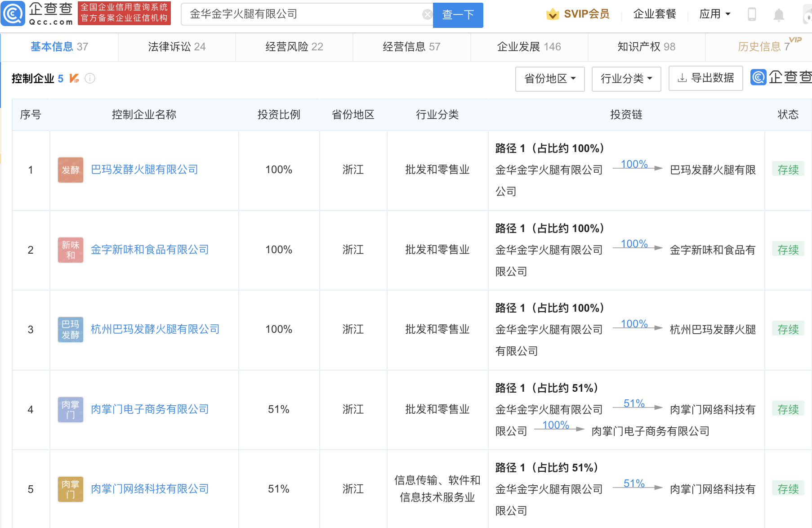Click the 投资链 column header
Viewport: 812px width, 528px height.
tap(626, 115)
